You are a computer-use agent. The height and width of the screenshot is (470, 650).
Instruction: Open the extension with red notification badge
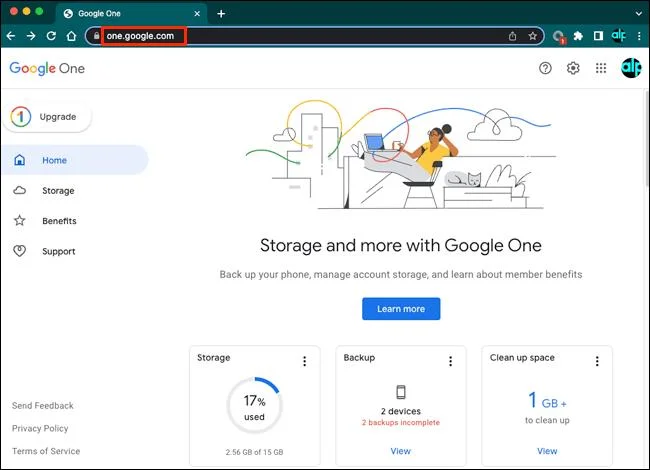click(x=559, y=37)
